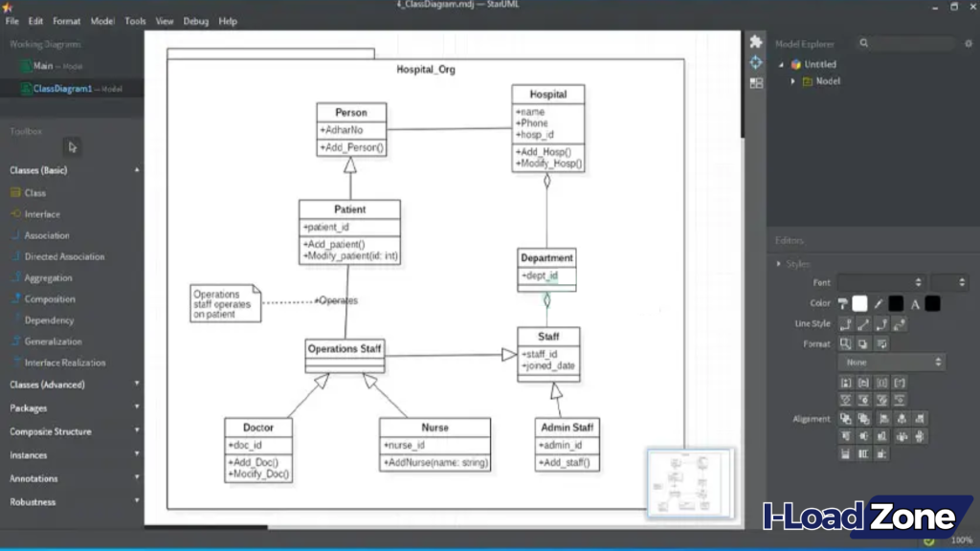Open the Format menu

coord(66,20)
